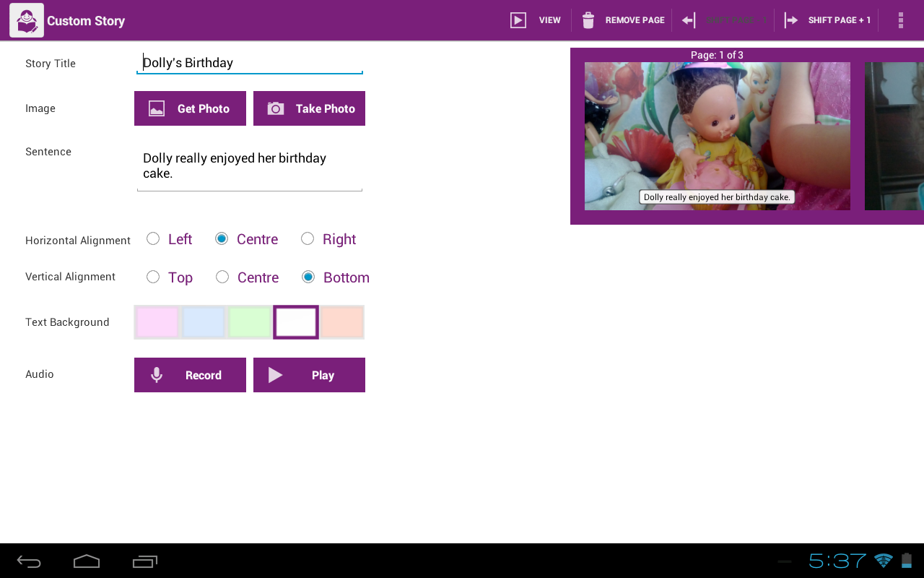Click the Sentence text field
The image size is (924, 578).
[x=250, y=166]
